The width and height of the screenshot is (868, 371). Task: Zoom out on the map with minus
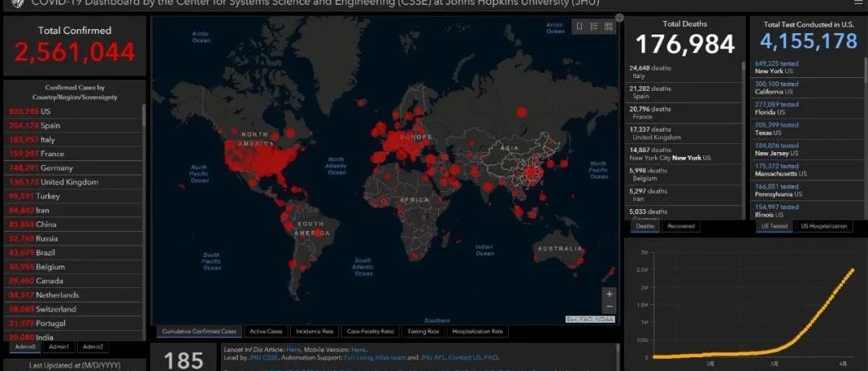pos(609,307)
